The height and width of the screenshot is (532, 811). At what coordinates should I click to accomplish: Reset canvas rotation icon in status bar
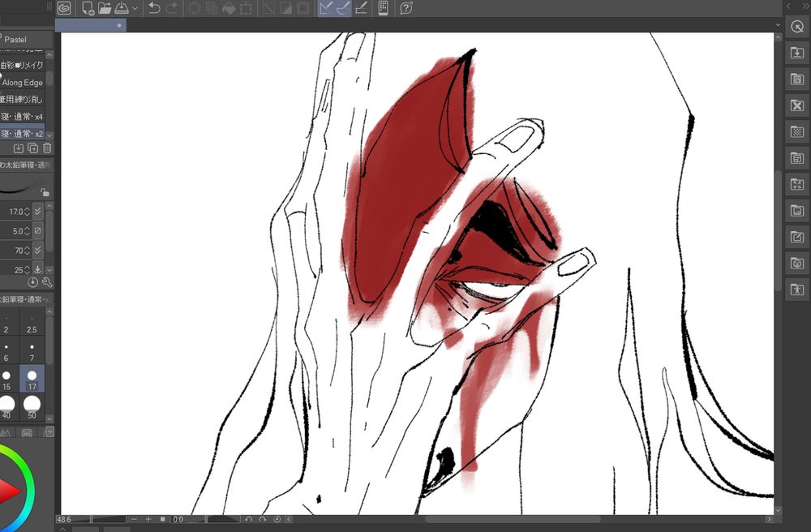[x=277, y=519]
